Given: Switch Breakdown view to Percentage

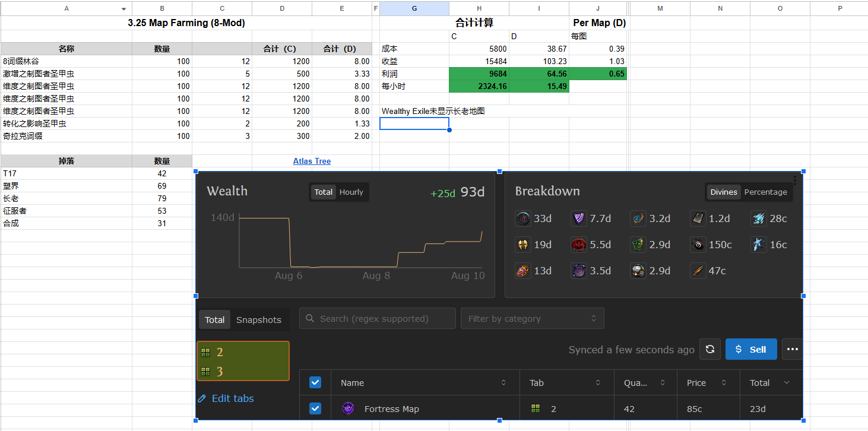Looking at the screenshot, I should (765, 192).
